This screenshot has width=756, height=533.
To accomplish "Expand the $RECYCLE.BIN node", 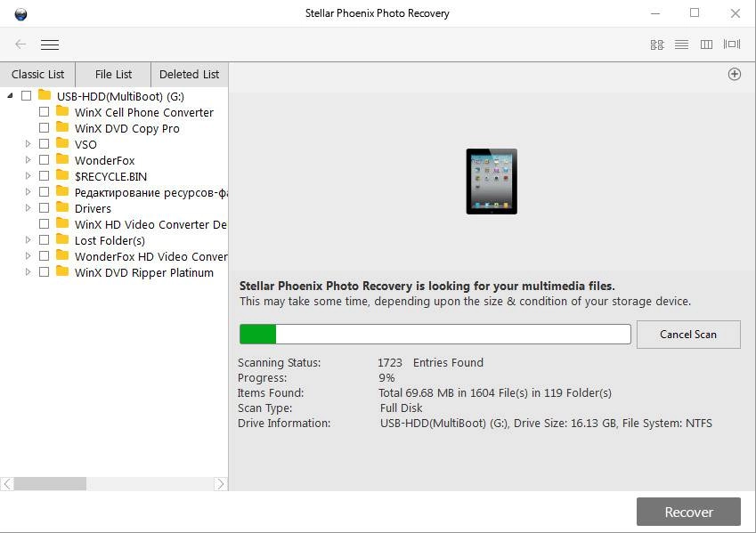I will [x=28, y=176].
